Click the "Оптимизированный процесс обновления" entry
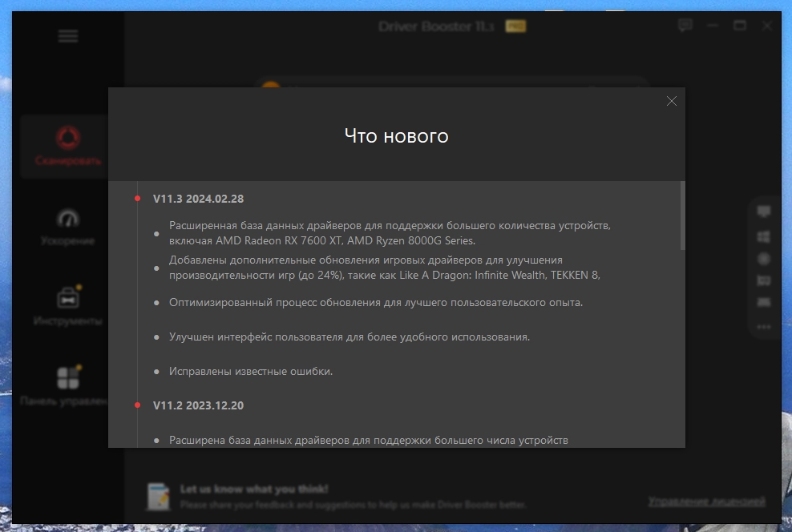The width and height of the screenshot is (792, 532). click(x=376, y=302)
